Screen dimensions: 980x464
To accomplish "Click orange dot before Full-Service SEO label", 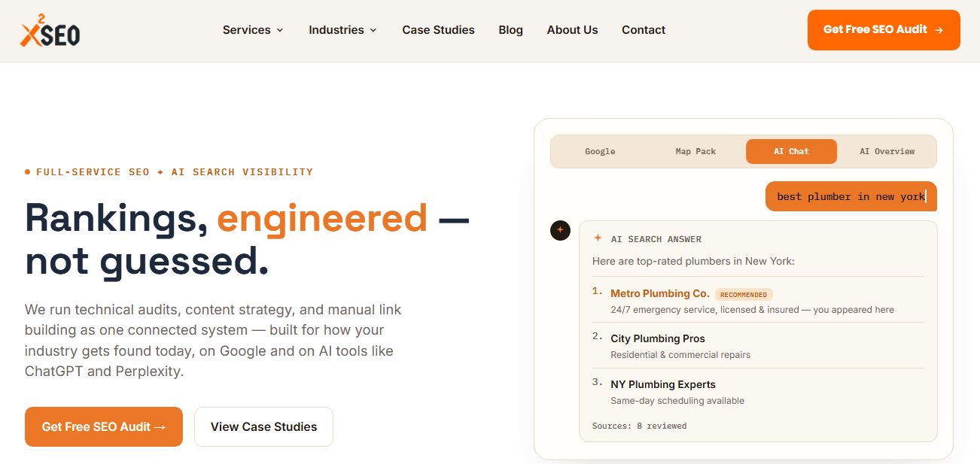I will [28, 172].
